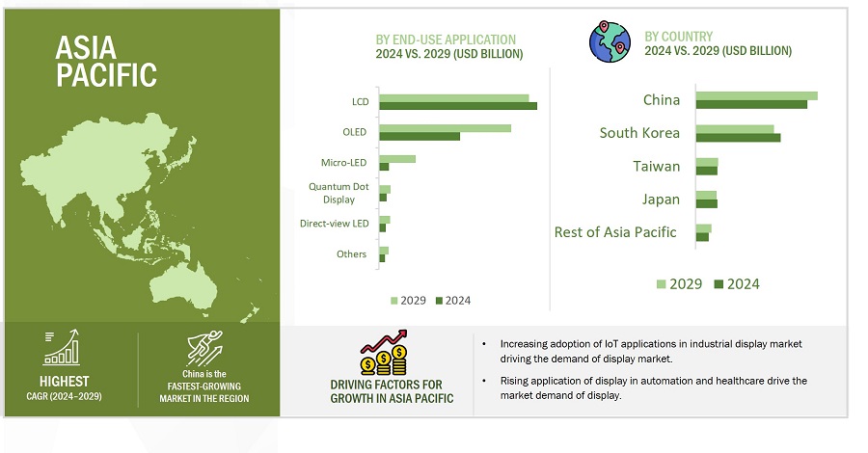Click the 2029 legend swatch under the application chart
Image resolution: width=868 pixels, height=453 pixels.
393,302
